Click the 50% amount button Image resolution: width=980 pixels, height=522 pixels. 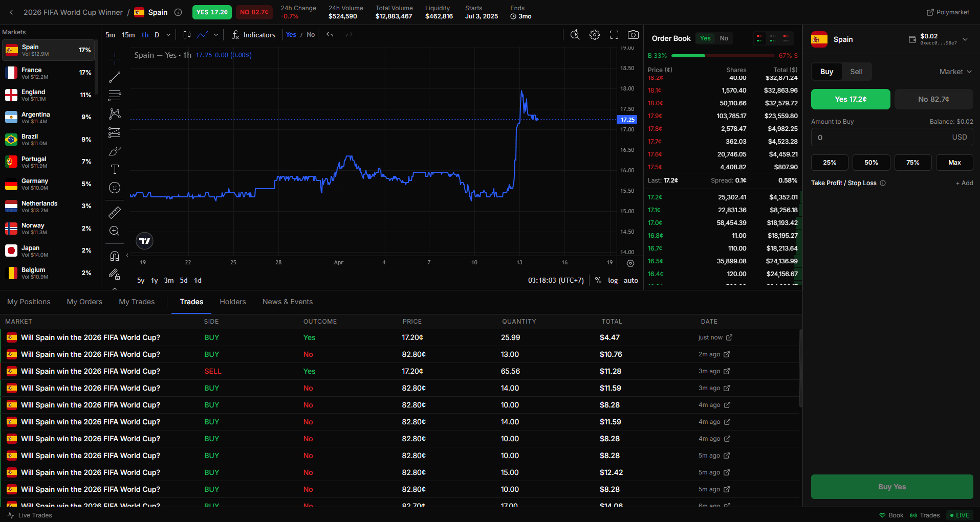[x=871, y=163]
